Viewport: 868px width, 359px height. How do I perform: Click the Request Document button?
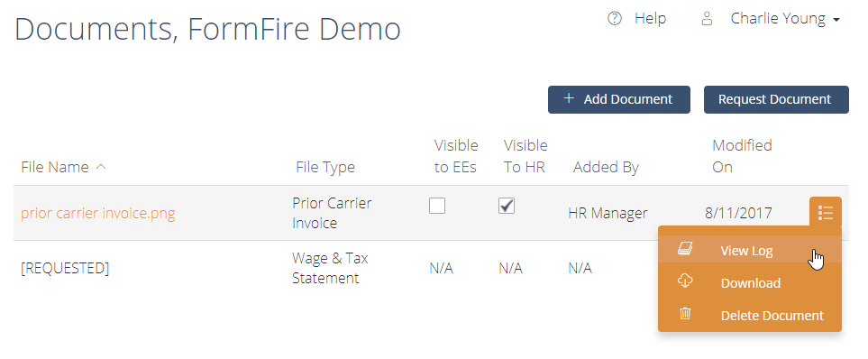tap(776, 100)
